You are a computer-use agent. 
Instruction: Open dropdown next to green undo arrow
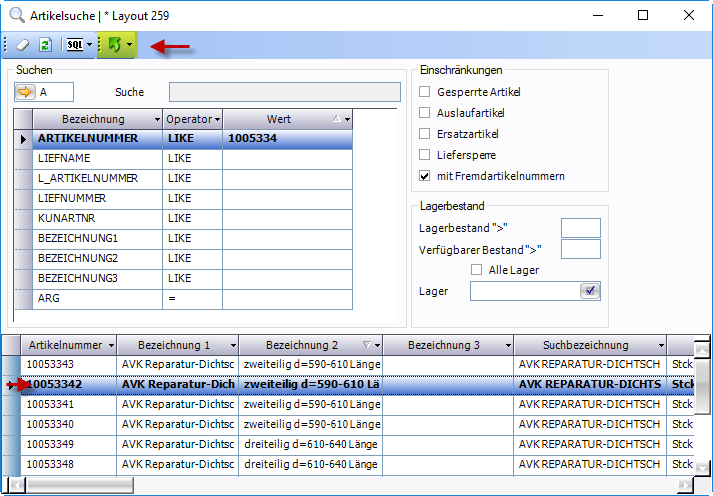pyautogui.click(x=129, y=45)
